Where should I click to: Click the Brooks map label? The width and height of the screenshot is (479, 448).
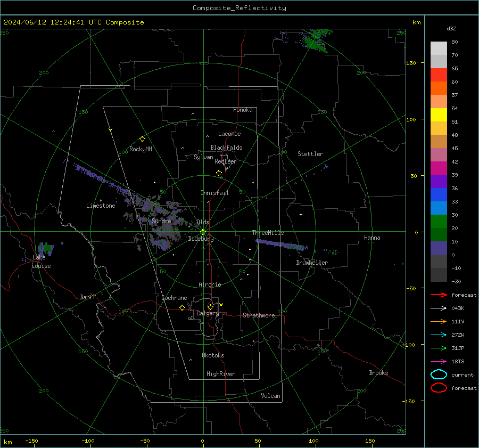[378, 373]
